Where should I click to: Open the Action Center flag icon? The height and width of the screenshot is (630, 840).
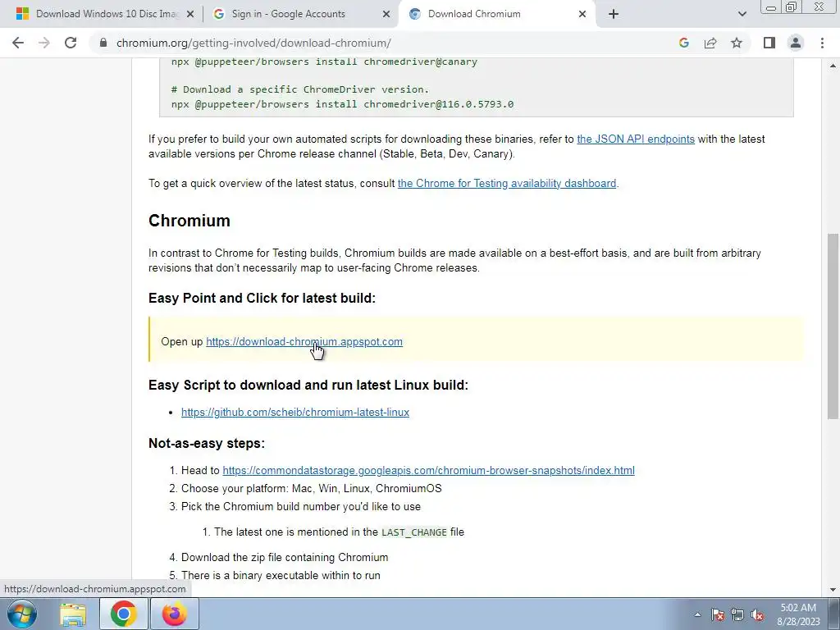click(x=717, y=614)
